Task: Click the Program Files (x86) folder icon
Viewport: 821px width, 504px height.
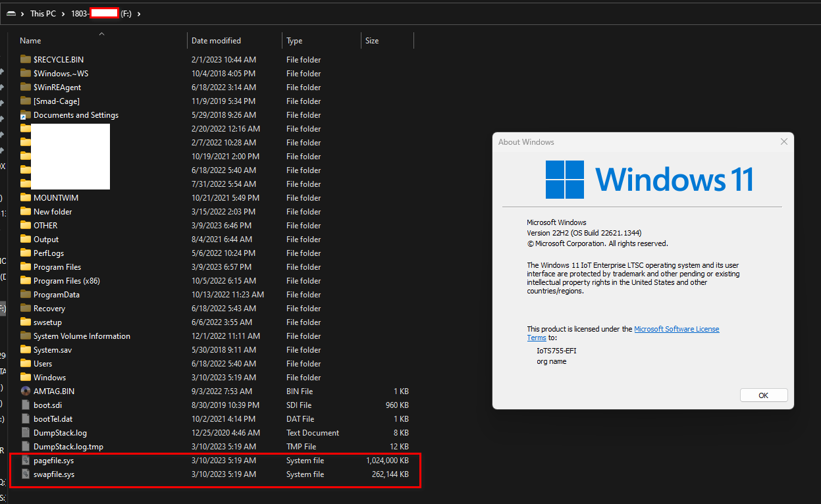Action: pyautogui.click(x=26, y=280)
